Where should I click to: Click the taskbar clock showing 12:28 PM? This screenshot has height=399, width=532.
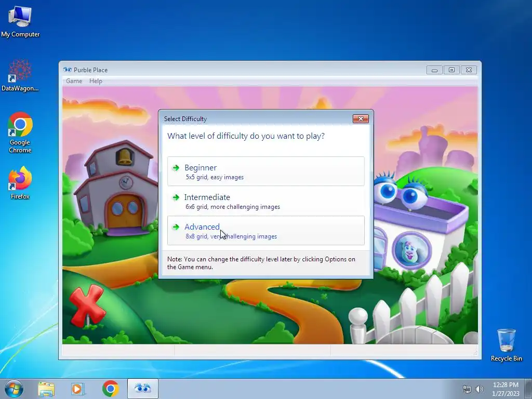point(506,389)
